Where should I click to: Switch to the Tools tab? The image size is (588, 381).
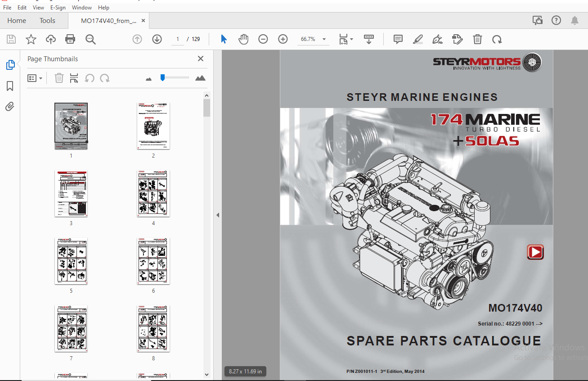click(47, 20)
